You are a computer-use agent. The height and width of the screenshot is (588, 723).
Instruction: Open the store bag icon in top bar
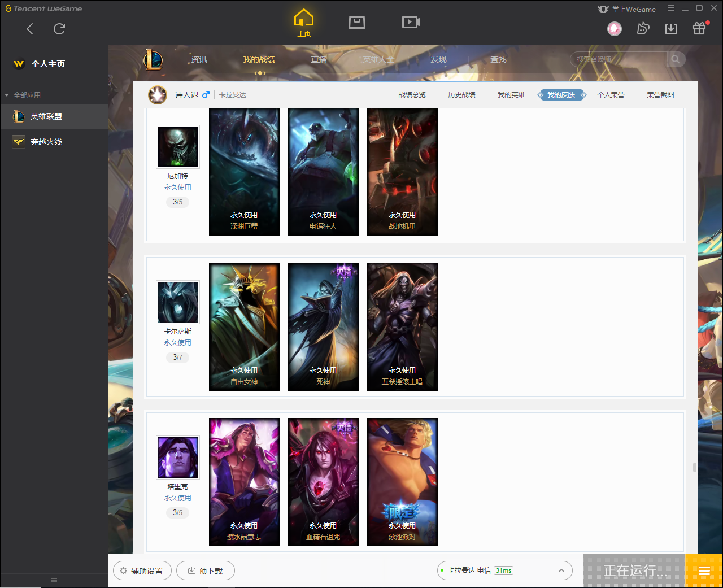pos(357,22)
